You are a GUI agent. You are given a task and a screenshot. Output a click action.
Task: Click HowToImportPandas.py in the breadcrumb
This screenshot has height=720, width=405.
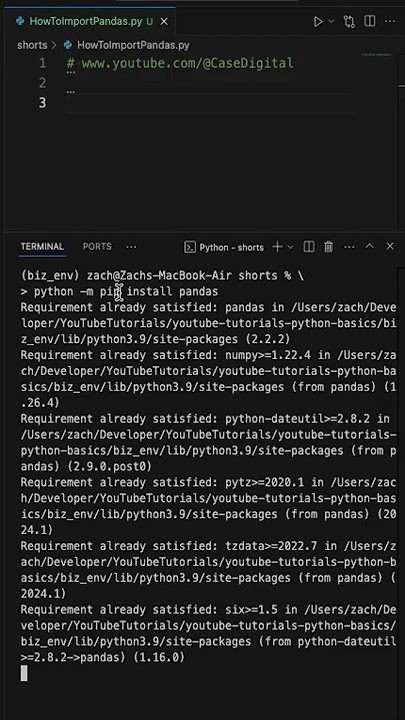pos(133,45)
